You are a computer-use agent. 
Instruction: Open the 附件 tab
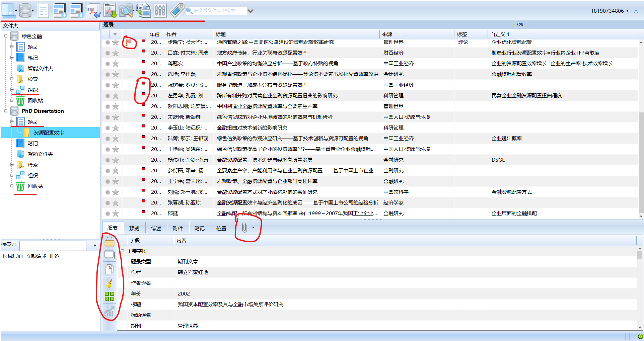point(177,228)
